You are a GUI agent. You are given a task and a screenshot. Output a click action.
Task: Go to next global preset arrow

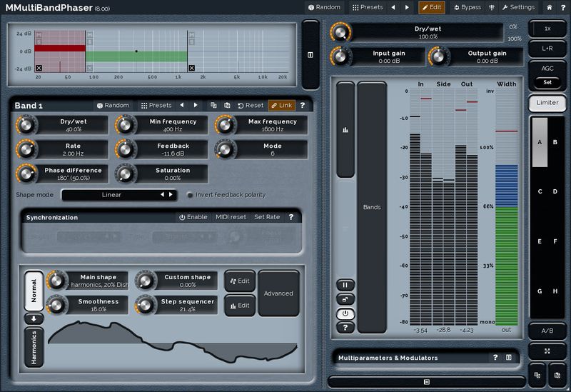pyautogui.click(x=407, y=7)
